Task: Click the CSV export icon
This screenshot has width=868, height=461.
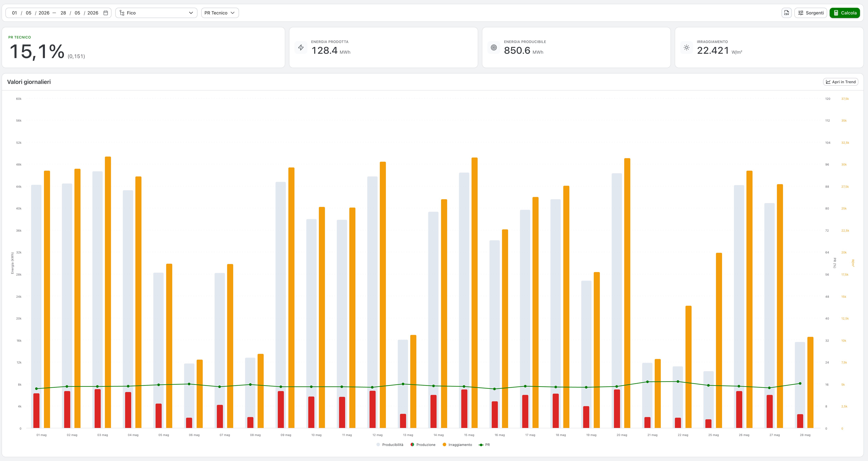Action: pos(787,13)
